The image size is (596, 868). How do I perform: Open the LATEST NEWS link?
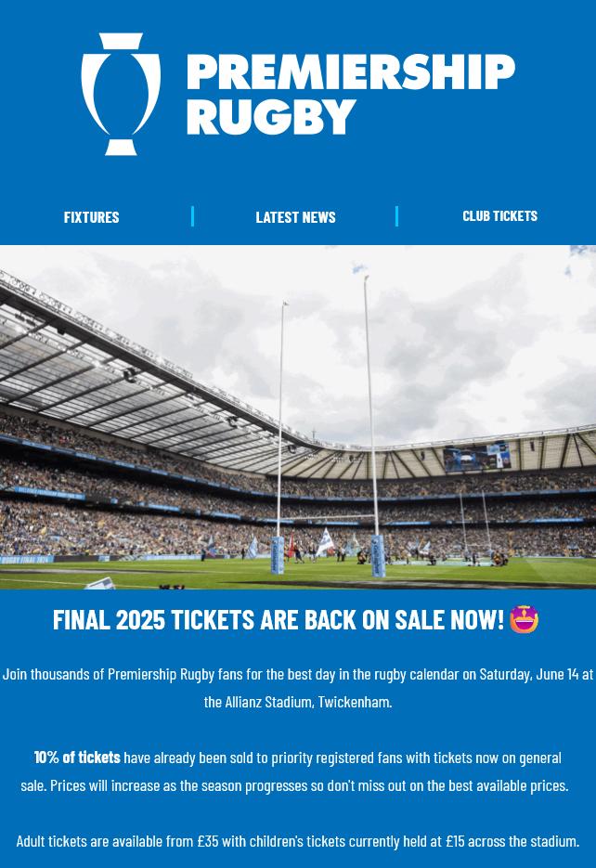(x=295, y=217)
